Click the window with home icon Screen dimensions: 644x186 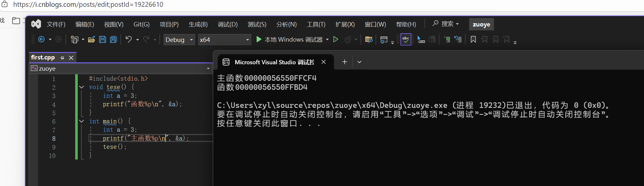[x=384, y=39]
